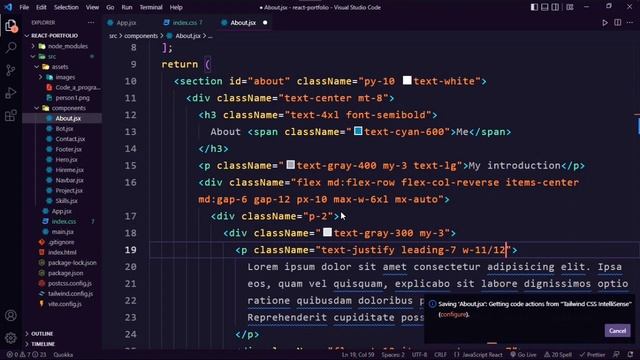Click the cyan swatch before text-cyan-600

[x=358, y=131]
